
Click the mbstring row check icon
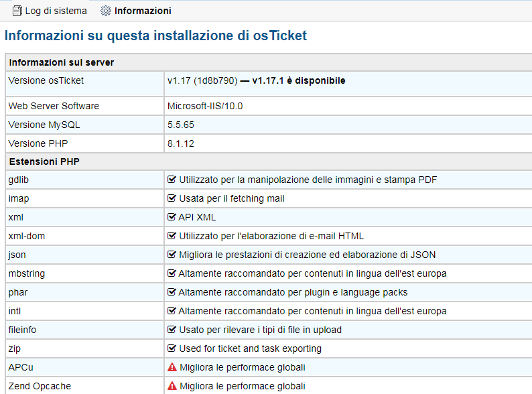pyautogui.click(x=172, y=273)
